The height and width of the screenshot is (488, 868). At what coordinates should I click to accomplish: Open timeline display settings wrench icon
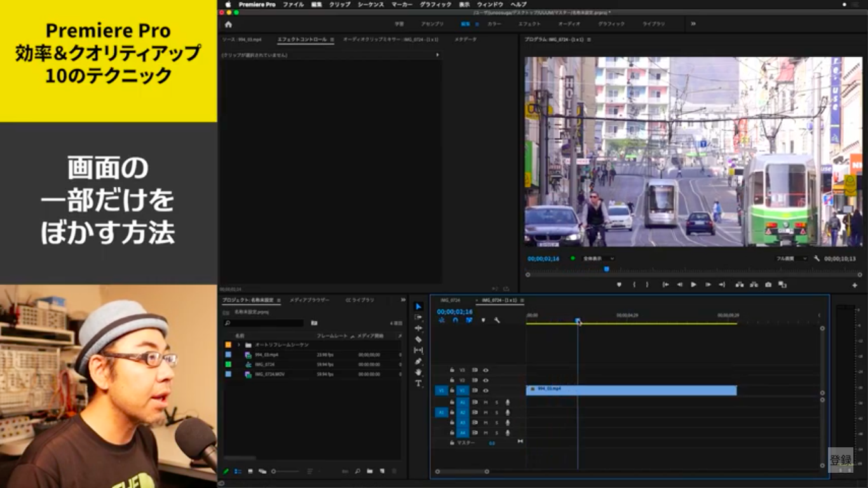tap(497, 320)
